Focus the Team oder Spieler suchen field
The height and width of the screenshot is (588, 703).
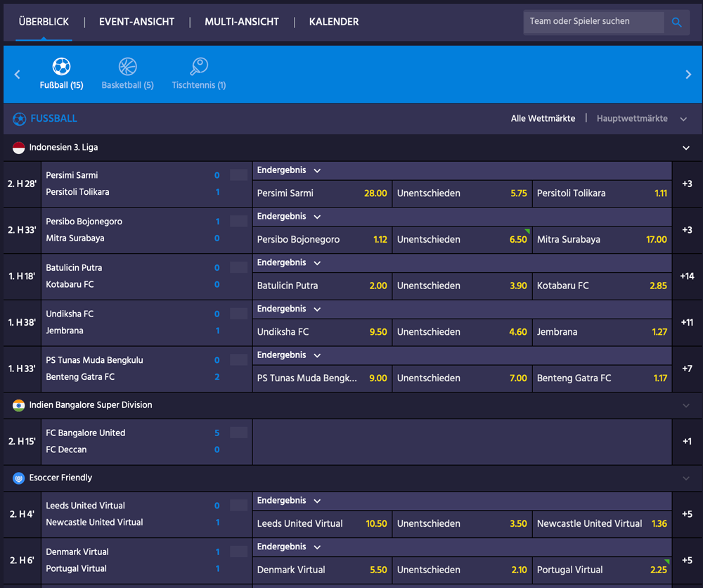click(x=593, y=22)
